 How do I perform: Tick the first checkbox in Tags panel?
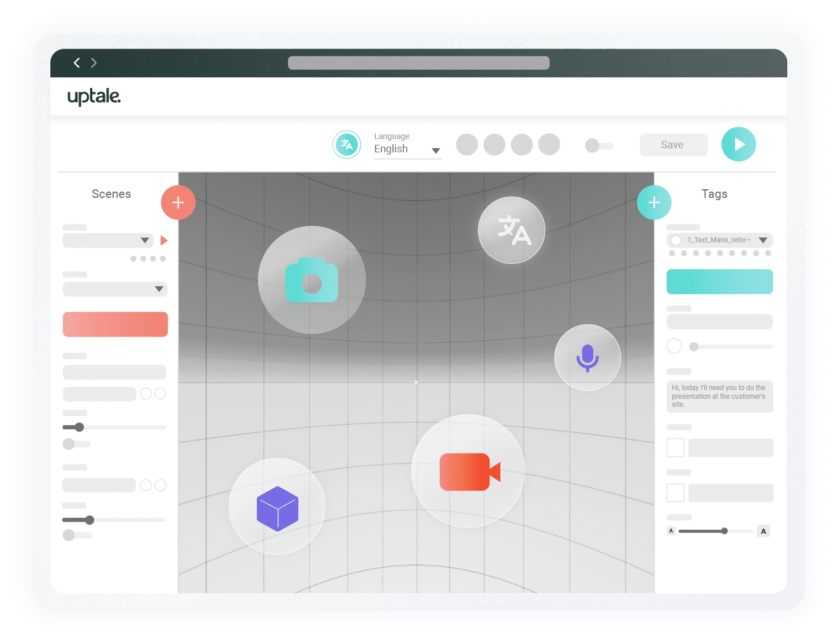tap(675, 448)
